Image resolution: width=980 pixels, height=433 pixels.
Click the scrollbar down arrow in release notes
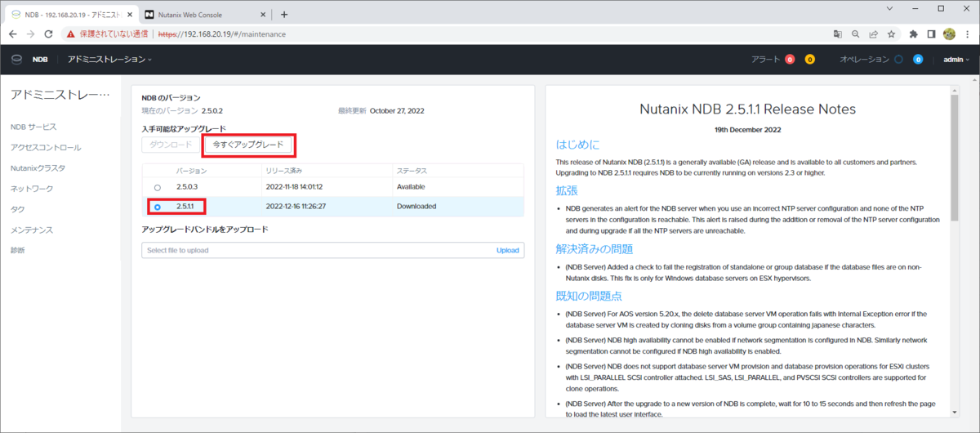(953, 413)
